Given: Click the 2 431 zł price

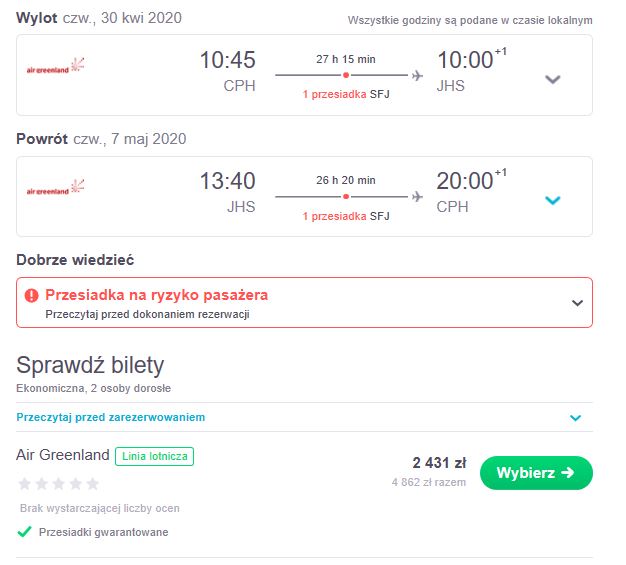Looking at the screenshot, I should coord(439,463).
